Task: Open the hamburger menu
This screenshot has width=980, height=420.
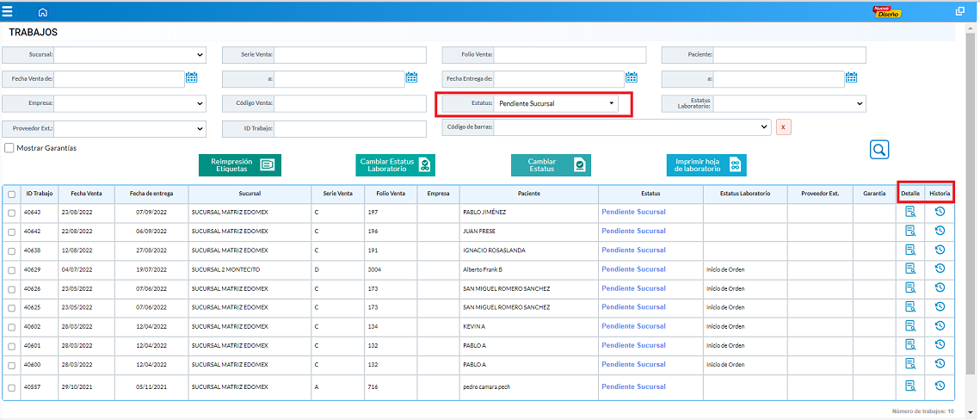Action: tap(8, 11)
